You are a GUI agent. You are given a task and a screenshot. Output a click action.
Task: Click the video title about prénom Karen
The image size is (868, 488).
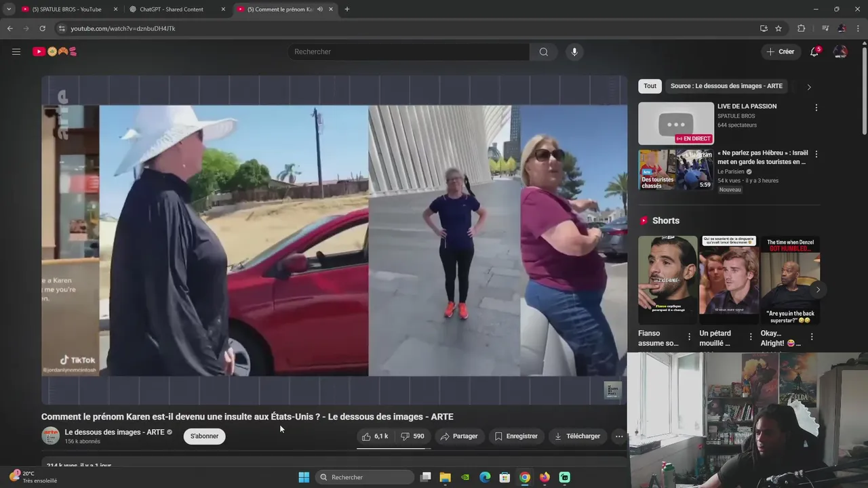248,417
